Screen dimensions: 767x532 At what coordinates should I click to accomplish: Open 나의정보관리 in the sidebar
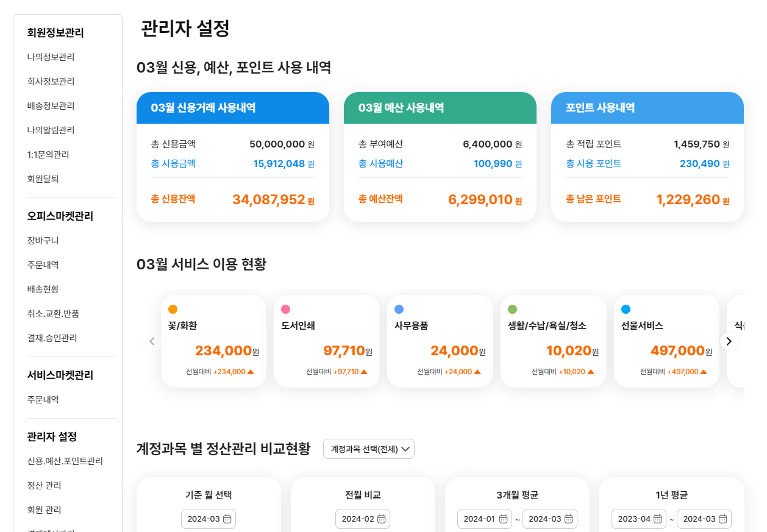point(51,57)
